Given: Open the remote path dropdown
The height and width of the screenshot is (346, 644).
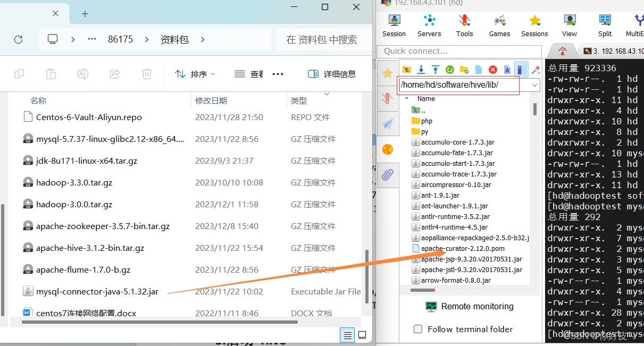Looking at the screenshot, I should point(534,85).
